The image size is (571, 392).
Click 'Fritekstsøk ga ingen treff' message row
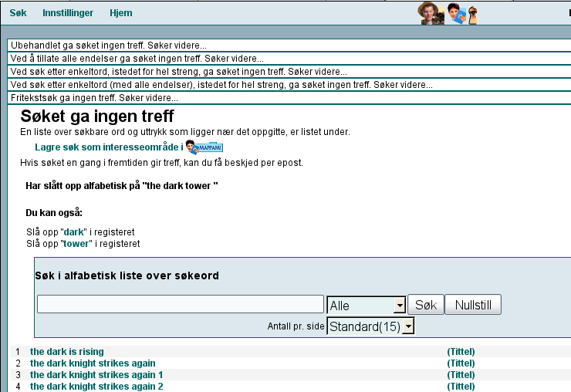(x=289, y=98)
